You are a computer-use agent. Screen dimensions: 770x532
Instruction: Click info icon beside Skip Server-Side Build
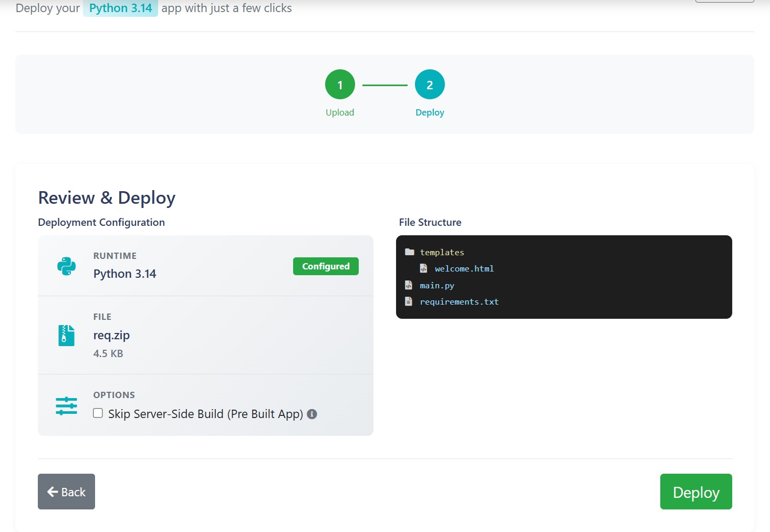312,414
